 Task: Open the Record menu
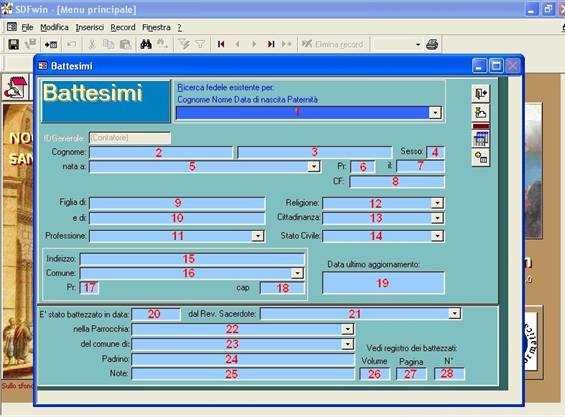pos(123,27)
